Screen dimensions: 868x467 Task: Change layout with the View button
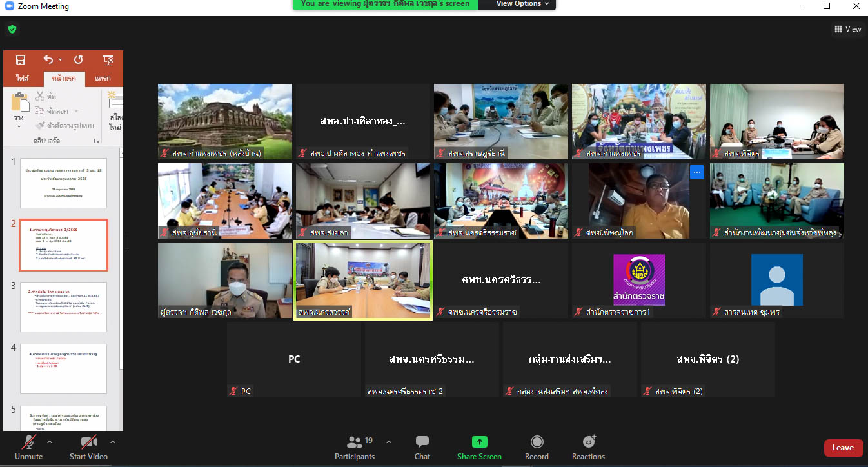pyautogui.click(x=847, y=29)
